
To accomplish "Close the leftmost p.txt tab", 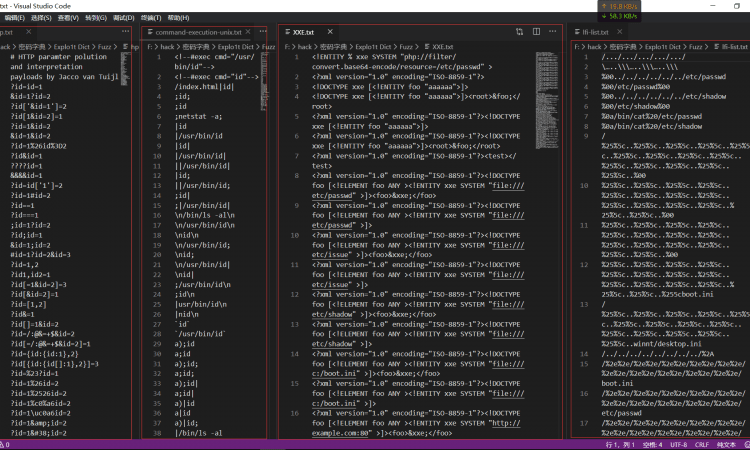I will 29,32.
